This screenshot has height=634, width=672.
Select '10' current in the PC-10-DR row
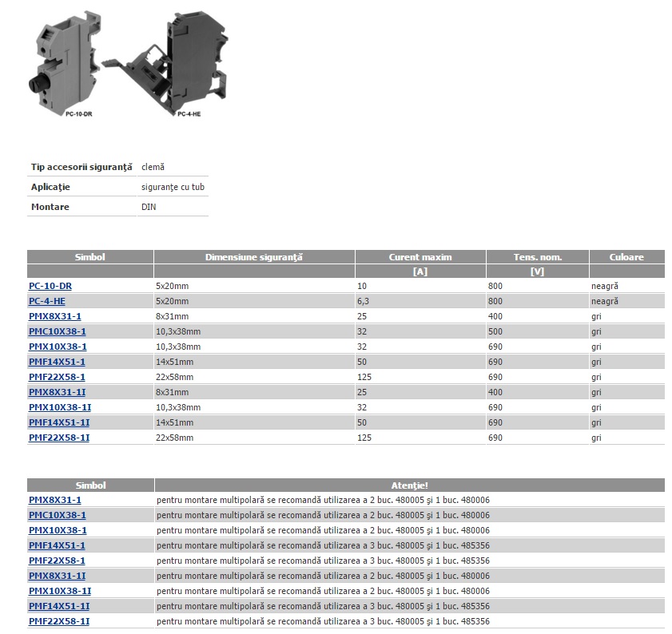click(x=362, y=286)
